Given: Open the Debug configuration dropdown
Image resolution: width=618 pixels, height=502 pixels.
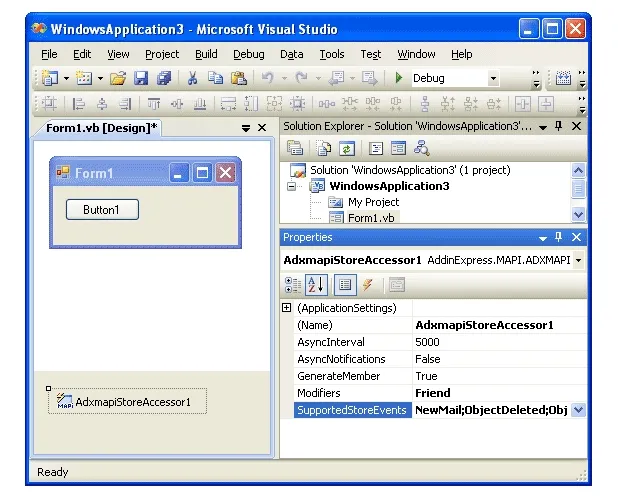Looking at the screenshot, I should 493,78.
